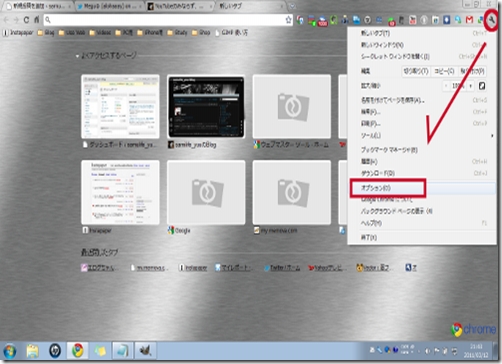Screen dimensions: 502x364
Task: Open Windows Explorer from the taskbar
Action: point(32,351)
